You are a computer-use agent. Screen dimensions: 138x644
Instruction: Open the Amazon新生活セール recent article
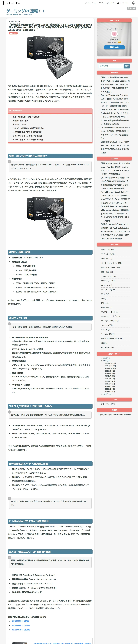coord(115,133)
